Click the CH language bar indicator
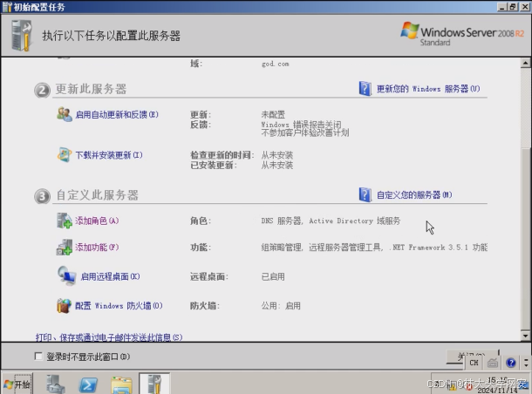The width and height of the screenshot is (532, 394). pos(474,363)
